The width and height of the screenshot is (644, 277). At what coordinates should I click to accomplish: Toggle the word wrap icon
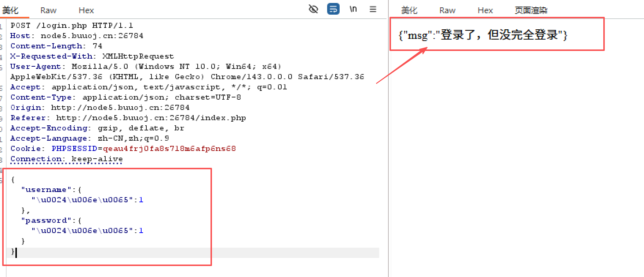(x=333, y=9)
